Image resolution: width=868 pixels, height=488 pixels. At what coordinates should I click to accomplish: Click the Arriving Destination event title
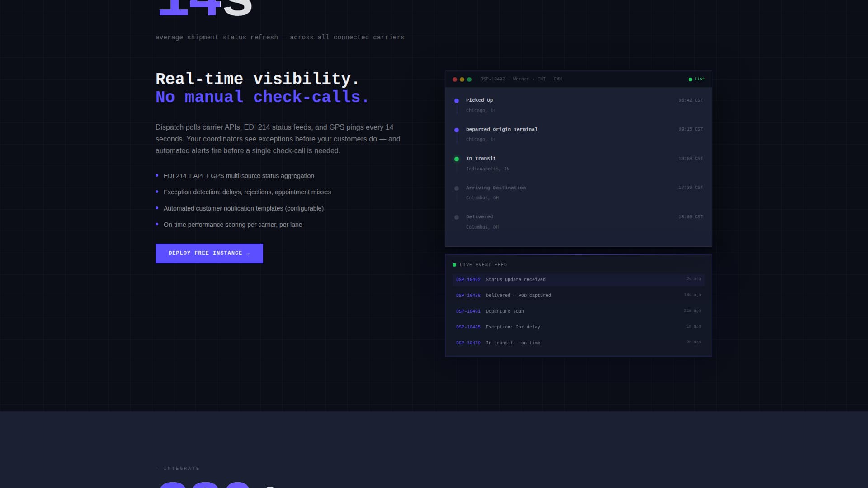click(x=496, y=188)
